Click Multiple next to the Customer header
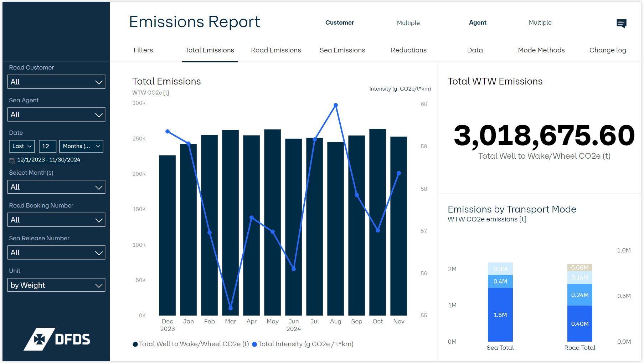 (408, 22)
